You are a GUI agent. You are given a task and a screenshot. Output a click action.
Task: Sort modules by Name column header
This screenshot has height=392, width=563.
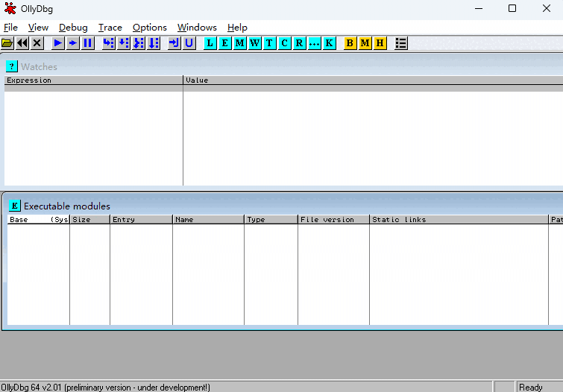pos(208,220)
